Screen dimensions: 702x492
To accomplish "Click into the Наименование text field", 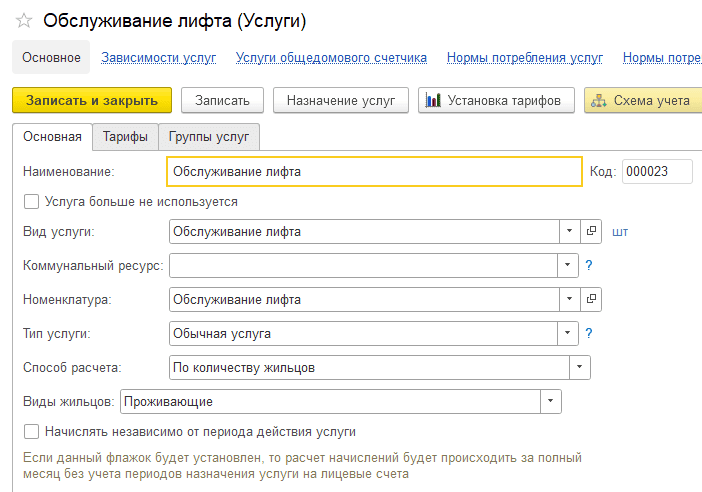I will [x=373, y=172].
